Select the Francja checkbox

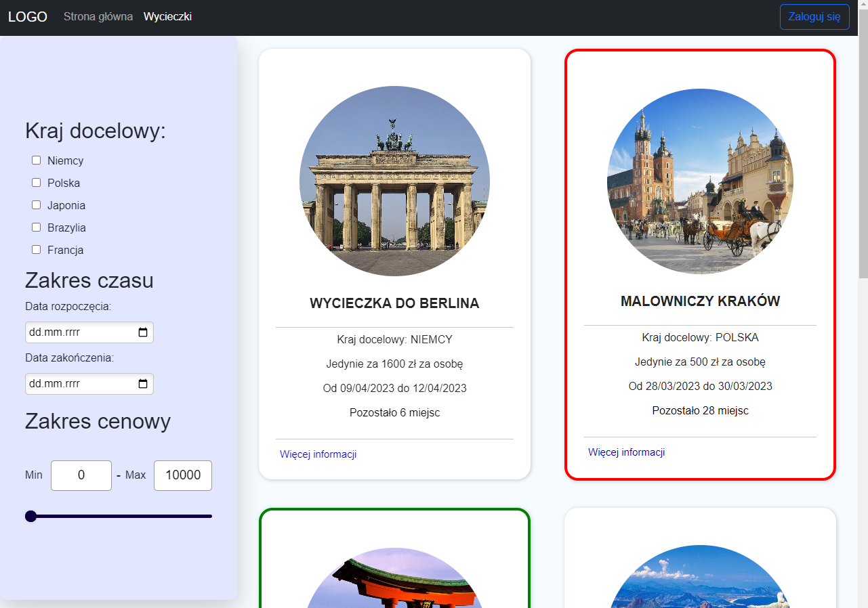(x=37, y=250)
